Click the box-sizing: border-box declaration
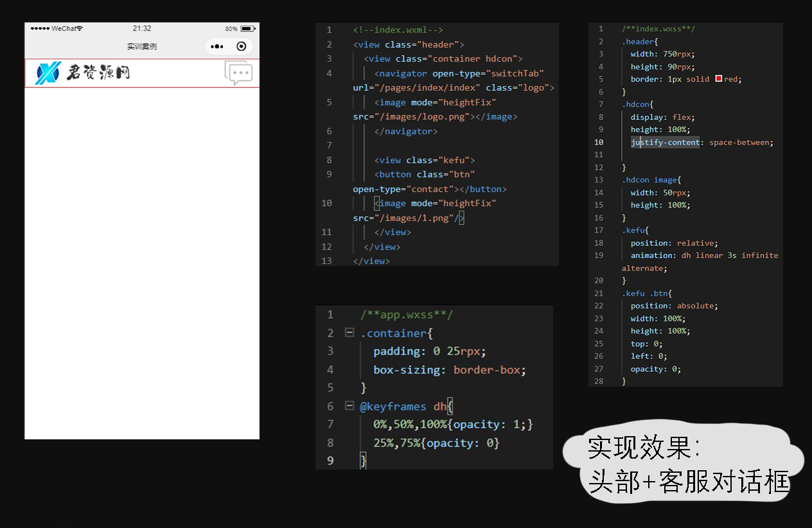This screenshot has height=528, width=812. tap(450, 369)
